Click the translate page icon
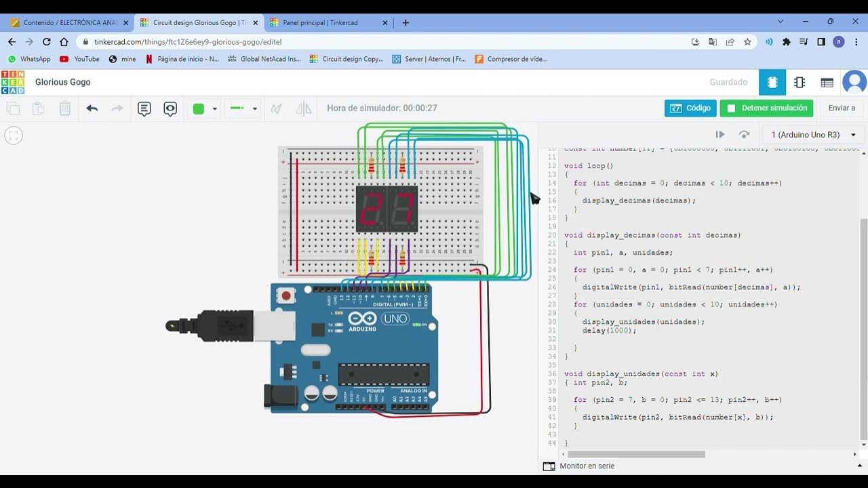 [x=713, y=42]
